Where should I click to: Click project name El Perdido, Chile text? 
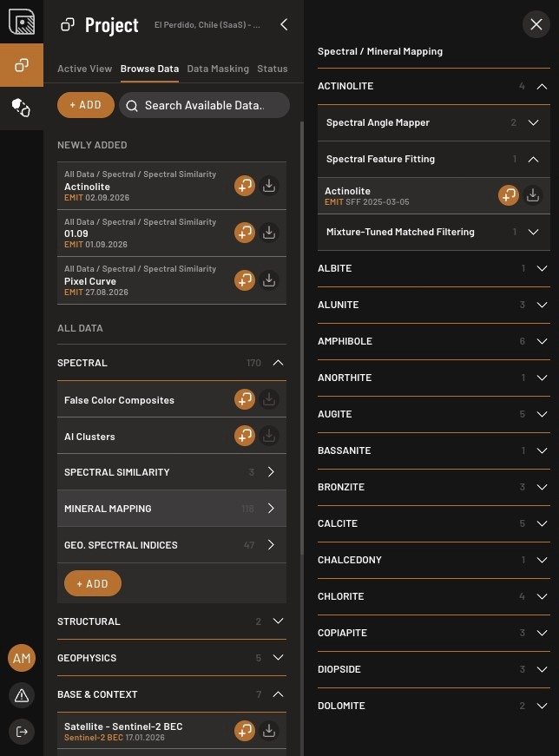207,25
